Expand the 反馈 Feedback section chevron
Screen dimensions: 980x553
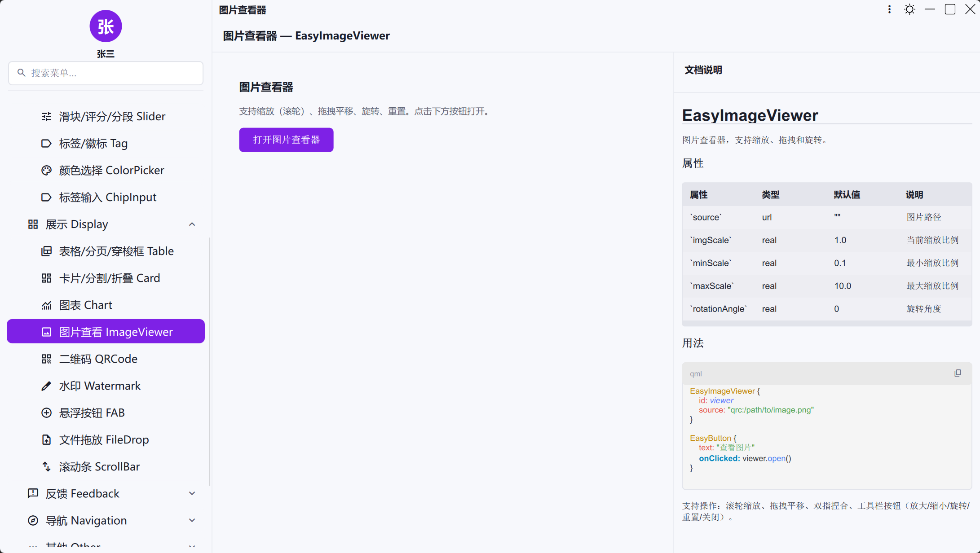tap(192, 494)
